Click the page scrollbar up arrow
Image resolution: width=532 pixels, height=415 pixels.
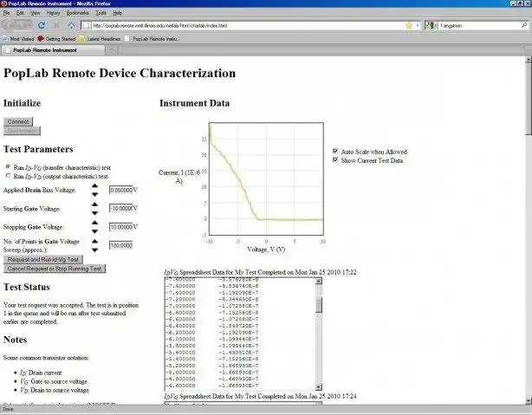point(529,60)
